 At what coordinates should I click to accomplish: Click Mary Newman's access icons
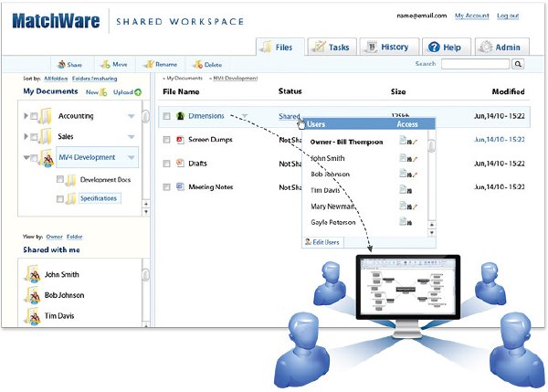(x=408, y=206)
